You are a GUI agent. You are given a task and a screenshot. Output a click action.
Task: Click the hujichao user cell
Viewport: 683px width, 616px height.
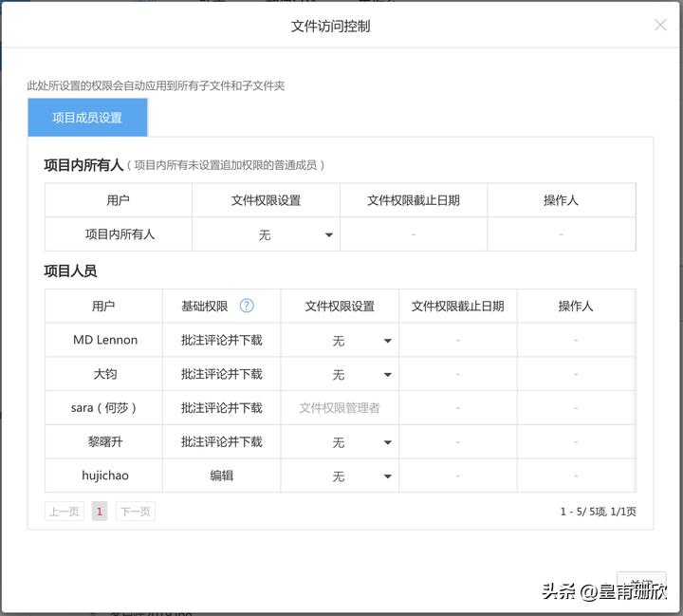pyautogui.click(x=104, y=476)
